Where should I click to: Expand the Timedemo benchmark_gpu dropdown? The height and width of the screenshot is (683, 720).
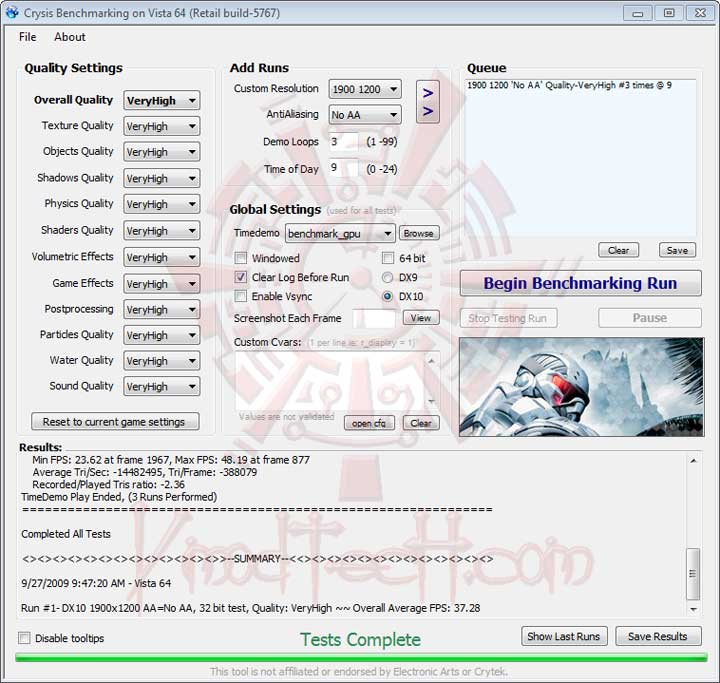[340, 234]
